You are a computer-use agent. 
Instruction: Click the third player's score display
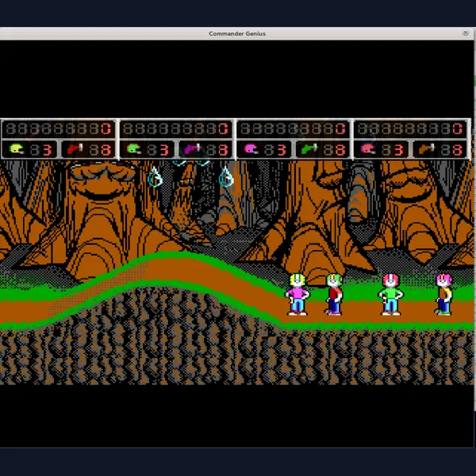[x=294, y=129]
